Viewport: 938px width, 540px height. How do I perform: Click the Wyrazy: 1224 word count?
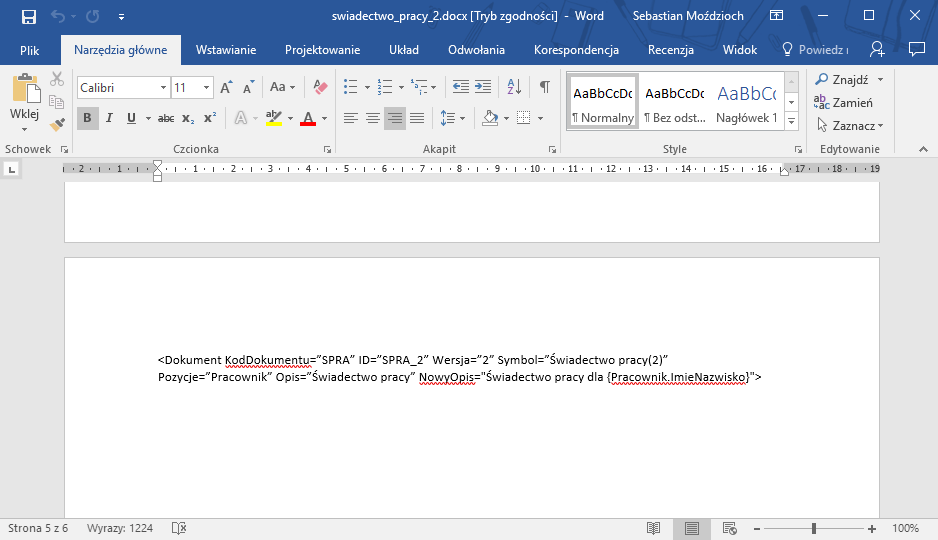point(120,528)
